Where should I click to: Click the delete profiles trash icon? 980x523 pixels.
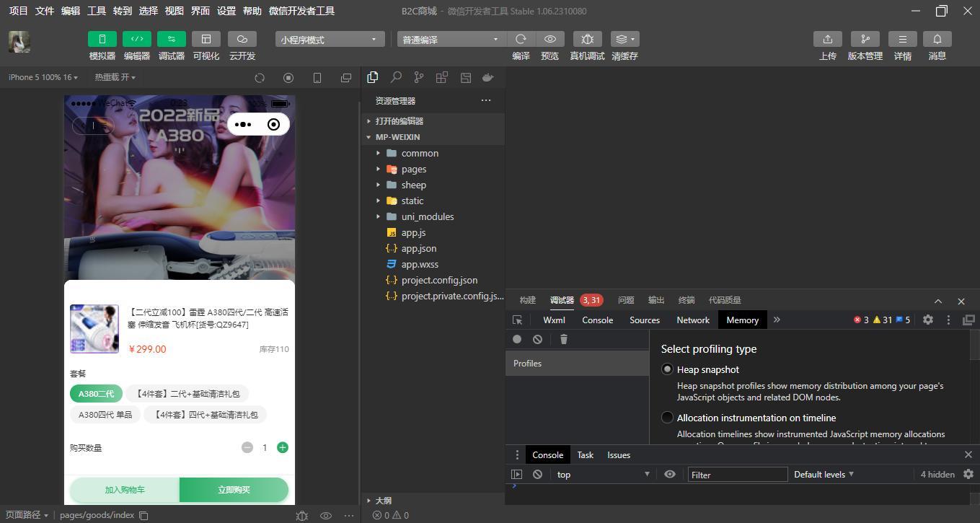564,339
